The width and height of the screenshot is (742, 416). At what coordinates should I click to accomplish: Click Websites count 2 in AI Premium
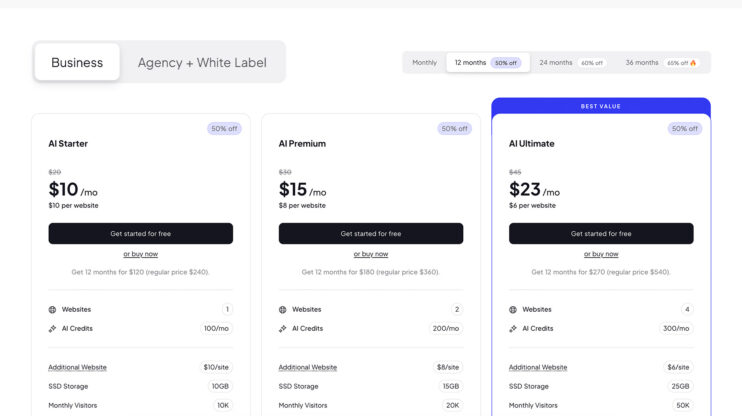click(457, 310)
